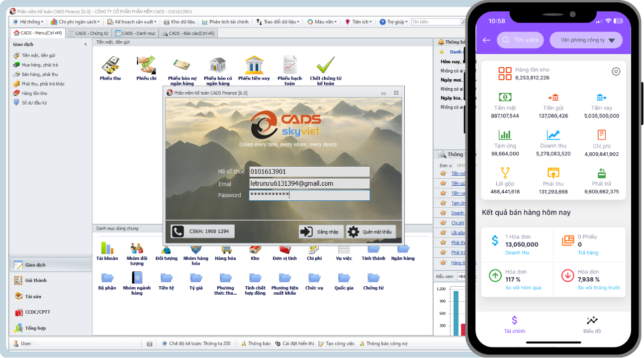Tap the back arrow in mobile app
The image size is (644, 358).
pos(486,40)
